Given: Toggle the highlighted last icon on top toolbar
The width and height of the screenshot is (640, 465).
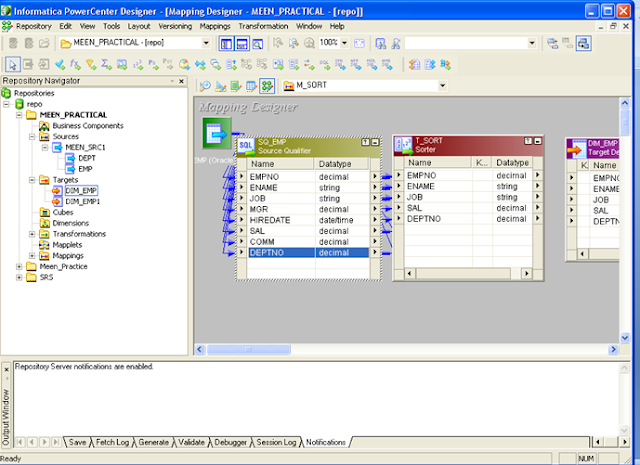Looking at the screenshot, I should pyautogui.click(x=584, y=43).
